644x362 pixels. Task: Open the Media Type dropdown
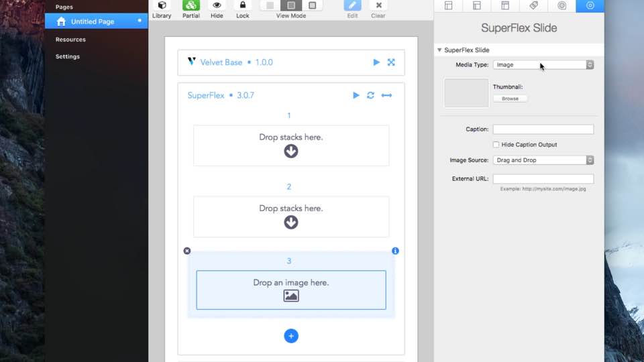click(x=543, y=65)
